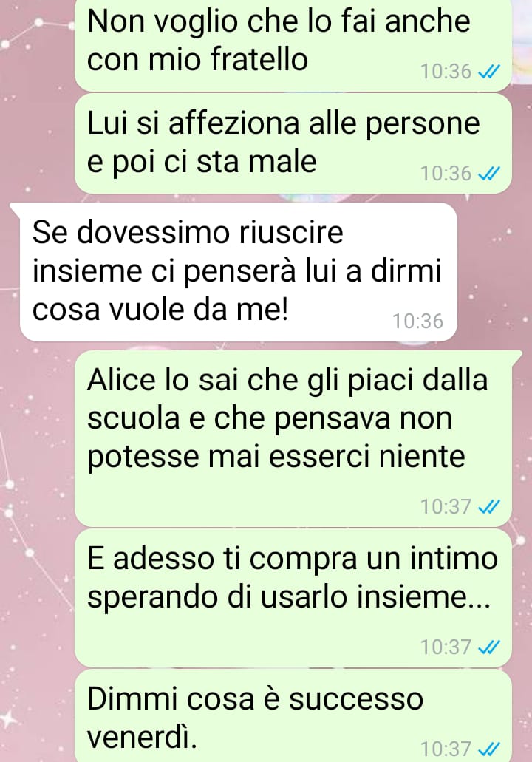The height and width of the screenshot is (762, 532).
Task: Click the 10:37 timestamp next to 'venerdì.'
Action: click(x=446, y=749)
